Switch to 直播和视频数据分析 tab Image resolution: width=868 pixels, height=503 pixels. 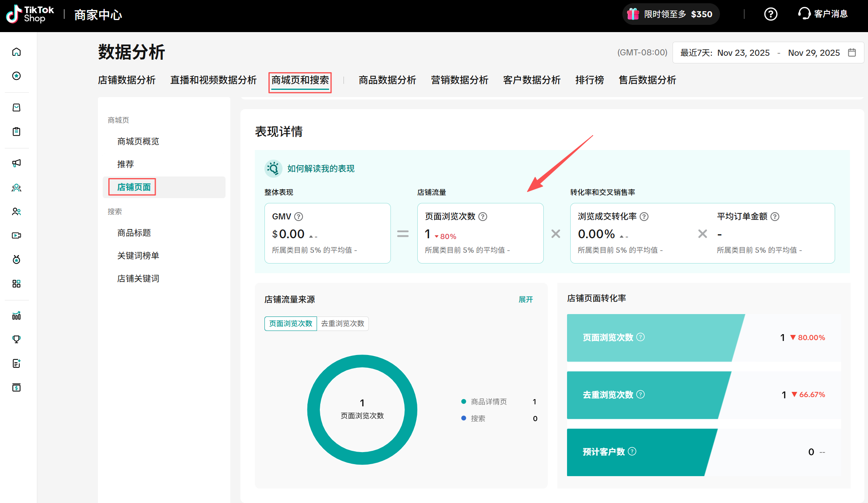coord(213,80)
